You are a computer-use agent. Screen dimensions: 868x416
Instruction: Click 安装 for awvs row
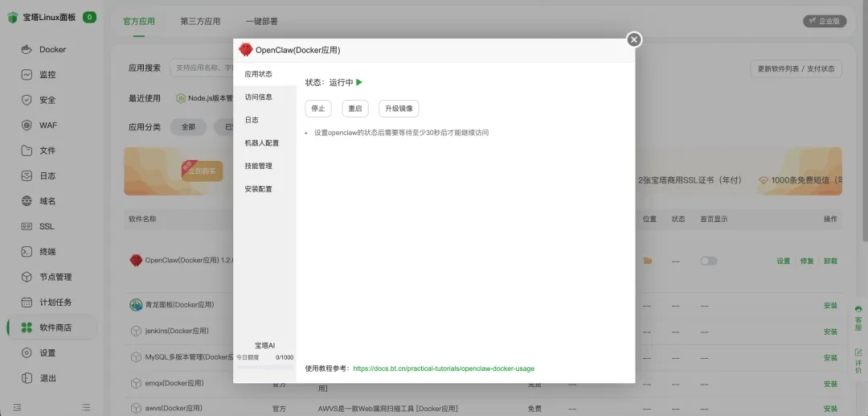pos(830,409)
